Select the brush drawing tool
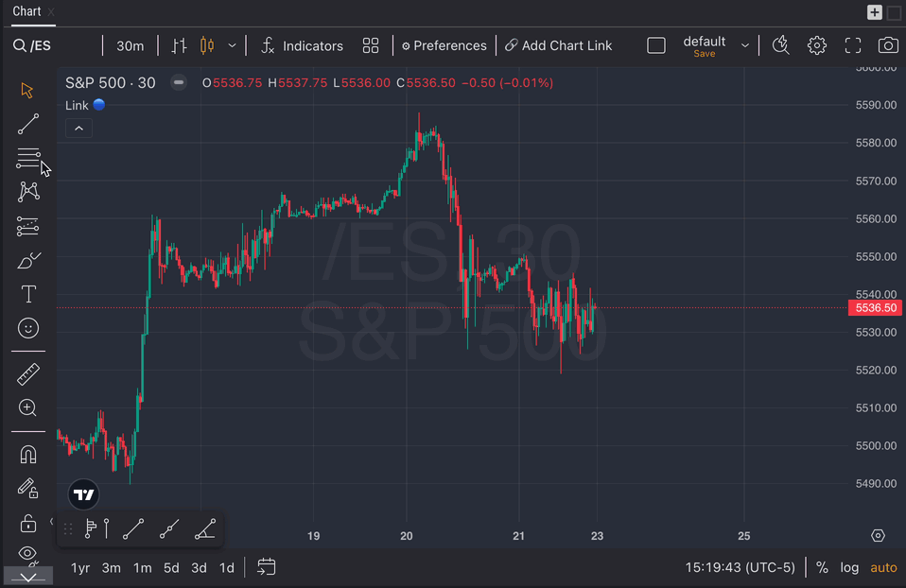The height and width of the screenshot is (588, 906). pos(28,261)
